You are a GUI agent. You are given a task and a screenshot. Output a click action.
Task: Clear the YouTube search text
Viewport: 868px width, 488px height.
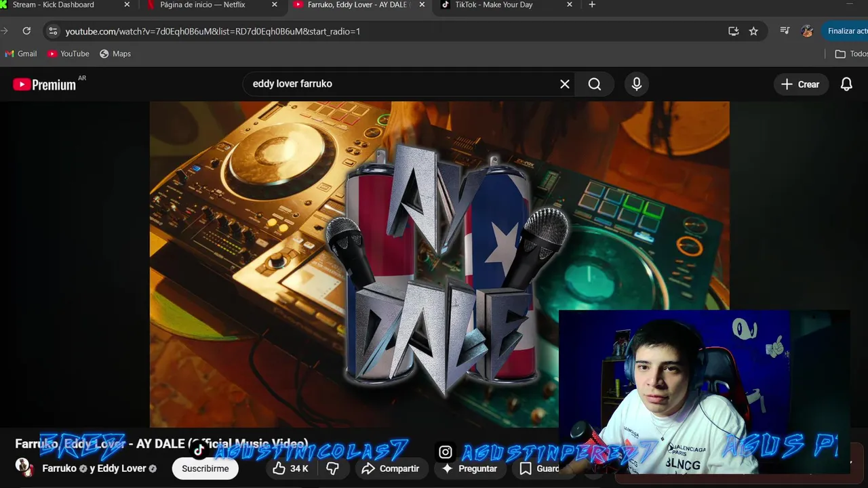(565, 84)
